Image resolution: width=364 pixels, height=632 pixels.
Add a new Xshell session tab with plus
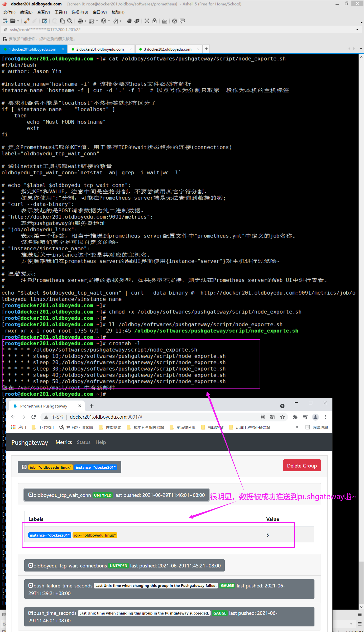pyautogui.click(x=206, y=49)
